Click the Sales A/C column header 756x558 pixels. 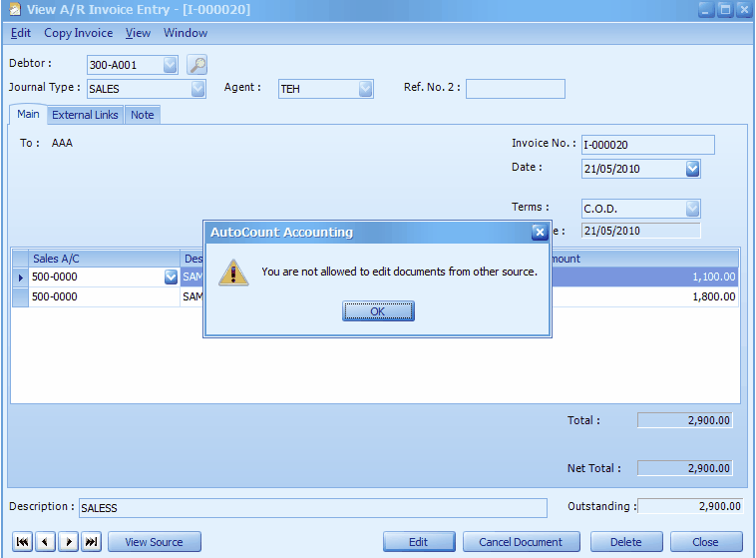[x=105, y=259]
